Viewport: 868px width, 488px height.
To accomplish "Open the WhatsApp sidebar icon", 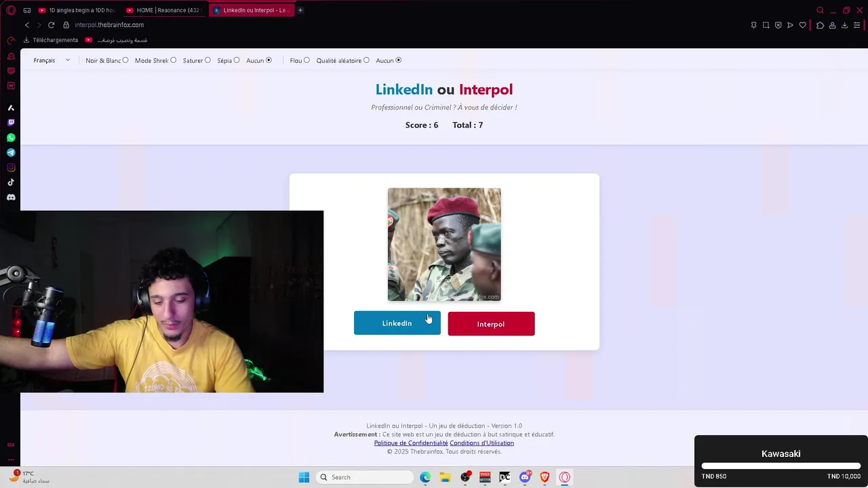I will [11, 138].
